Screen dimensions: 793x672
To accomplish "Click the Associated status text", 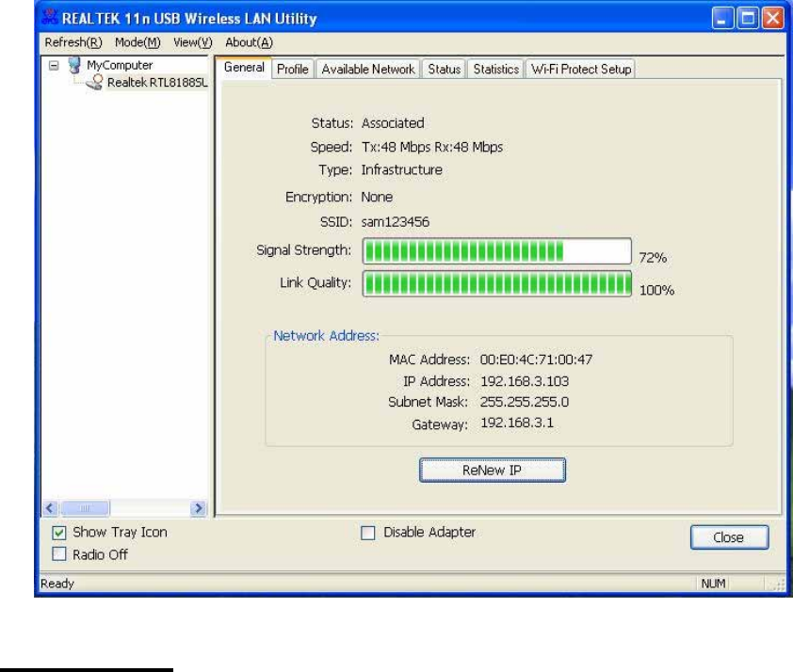I will point(393,122).
